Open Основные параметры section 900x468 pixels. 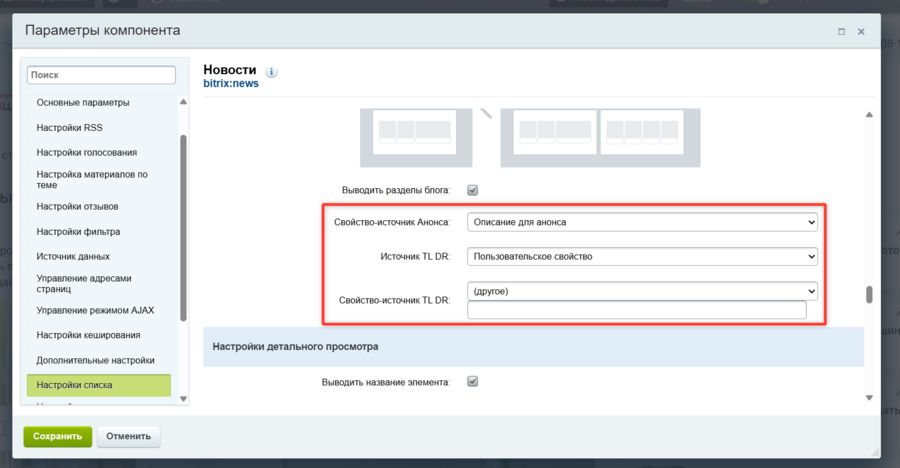[83, 102]
